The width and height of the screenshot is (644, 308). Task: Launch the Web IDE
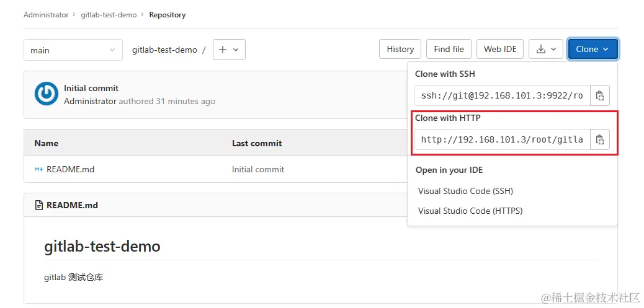click(500, 49)
